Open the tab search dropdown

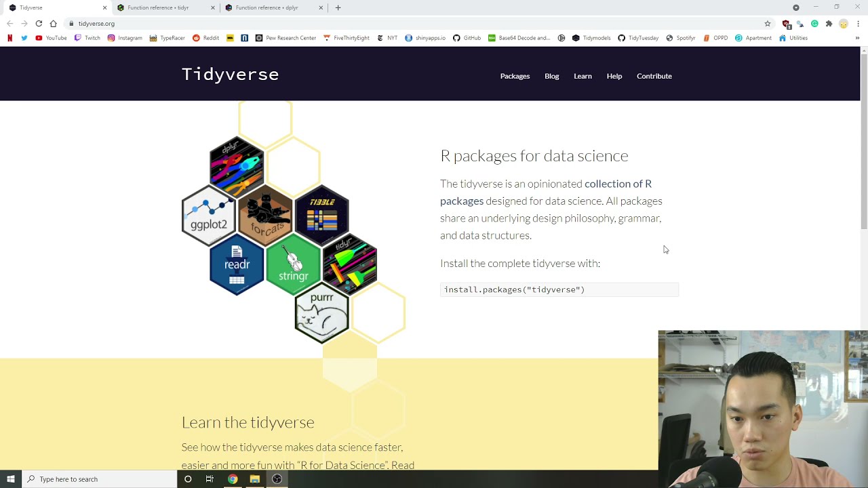796,7
